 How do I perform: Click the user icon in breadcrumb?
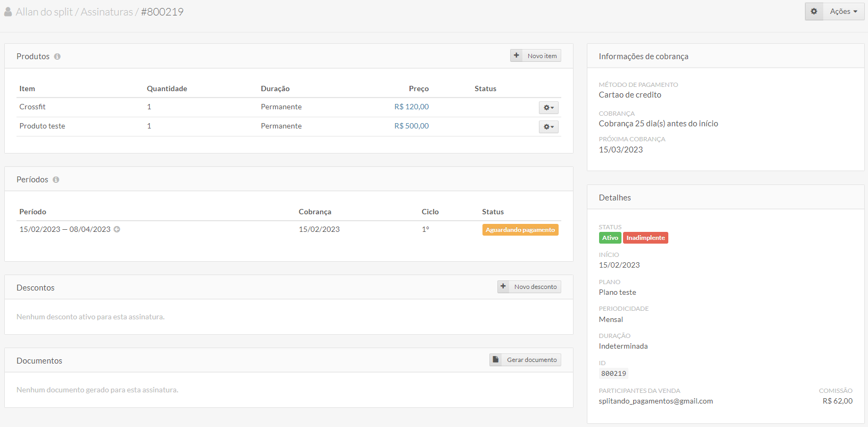[x=8, y=12]
